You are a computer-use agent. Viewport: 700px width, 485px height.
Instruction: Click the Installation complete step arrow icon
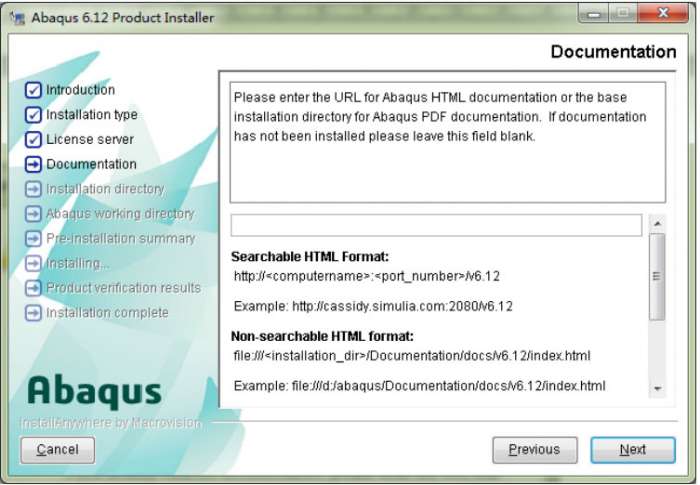coord(33,313)
